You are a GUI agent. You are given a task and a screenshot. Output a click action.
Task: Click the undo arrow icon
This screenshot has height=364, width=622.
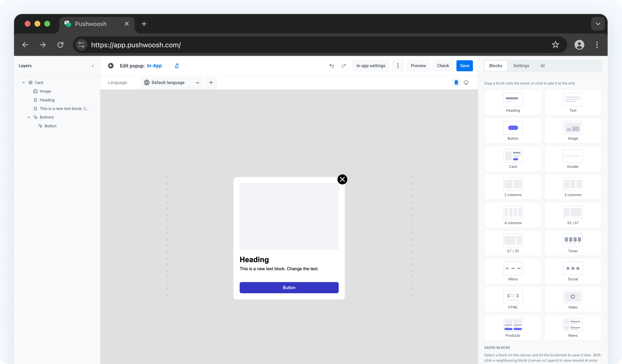click(x=332, y=66)
